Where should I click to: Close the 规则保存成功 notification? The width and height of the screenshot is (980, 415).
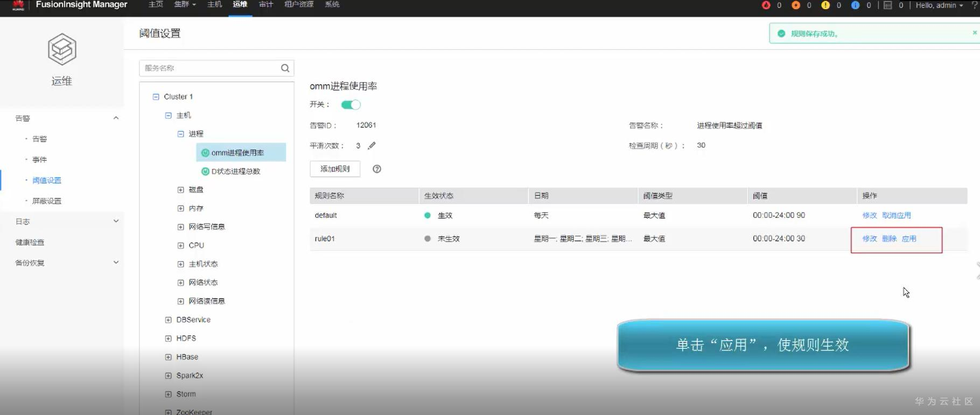[975, 33]
